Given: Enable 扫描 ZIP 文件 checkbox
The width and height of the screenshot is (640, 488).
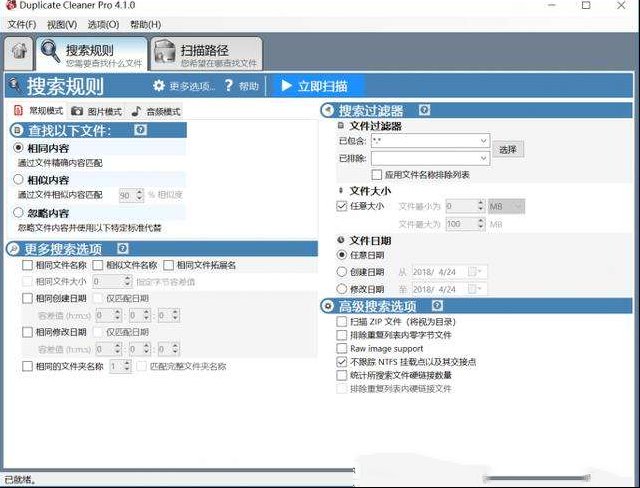Looking at the screenshot, I should tap(342, 322).
